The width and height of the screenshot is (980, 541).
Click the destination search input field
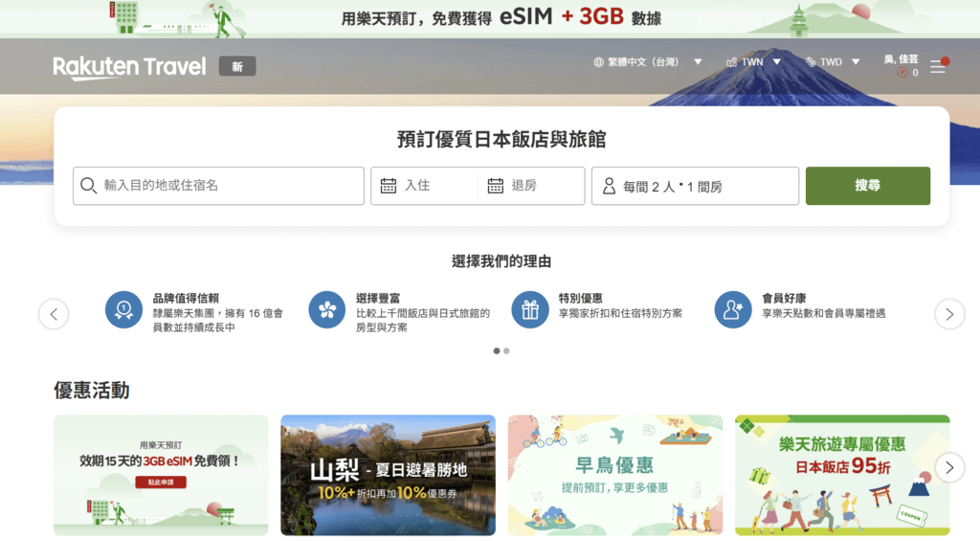tap(218, 186)
